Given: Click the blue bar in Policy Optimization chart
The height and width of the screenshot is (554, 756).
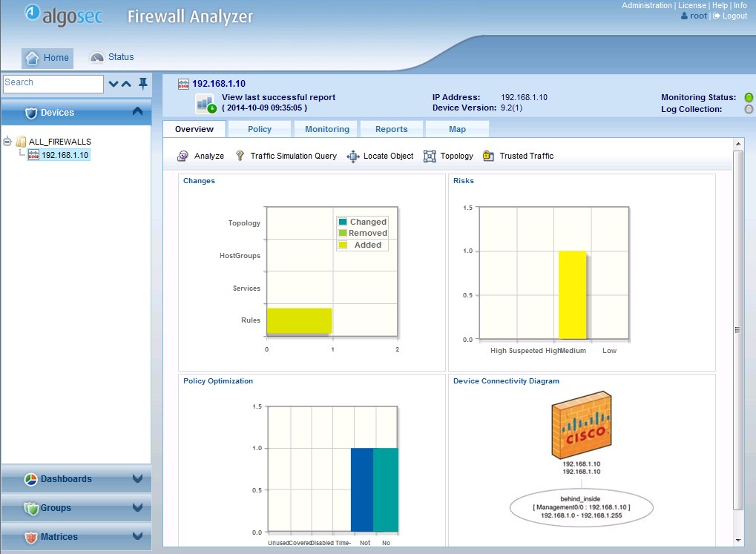Looking at the screenshot, I should click(x=362, y=490).
